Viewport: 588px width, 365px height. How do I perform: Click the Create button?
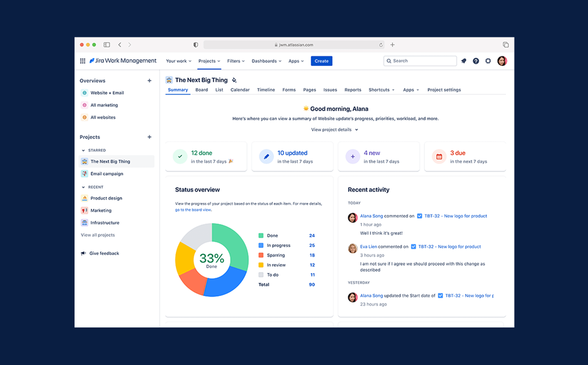point(321,61)
